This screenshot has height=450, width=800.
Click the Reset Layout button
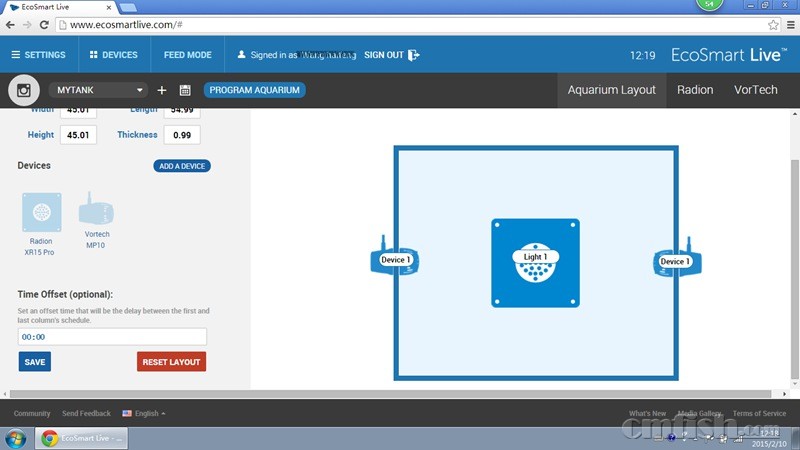click(x=171, y=362)
